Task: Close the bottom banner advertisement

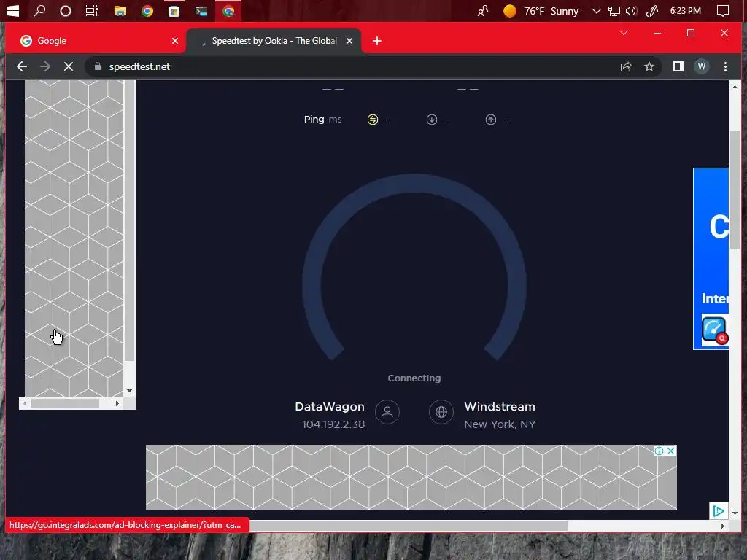Action: coord(670,451)
